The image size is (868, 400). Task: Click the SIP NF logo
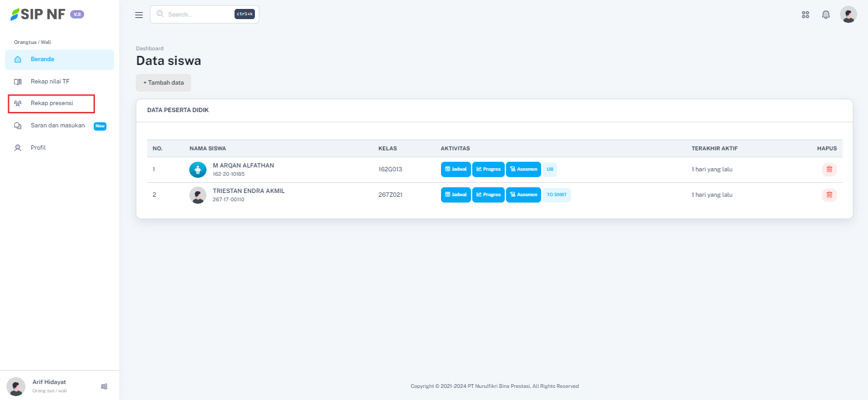(38, 14)
